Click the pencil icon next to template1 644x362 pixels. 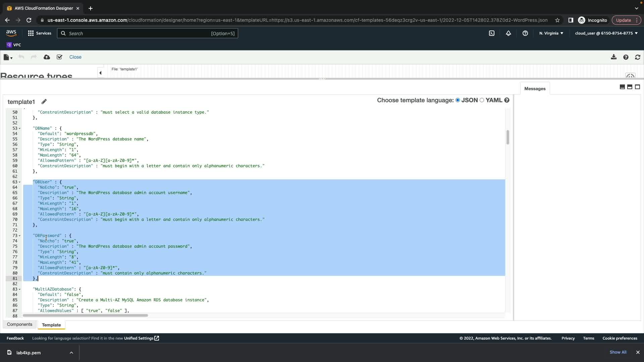(x=44, y=102)
